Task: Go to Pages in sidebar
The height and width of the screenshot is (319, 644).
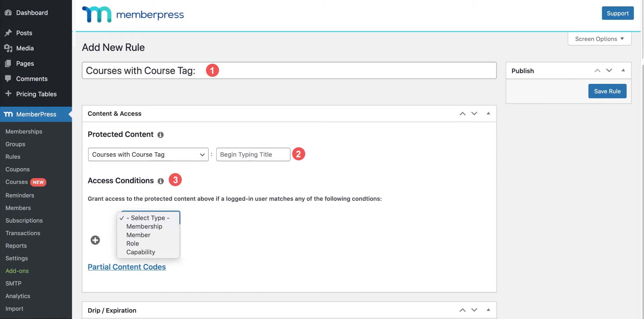Action: click(25, 63)
